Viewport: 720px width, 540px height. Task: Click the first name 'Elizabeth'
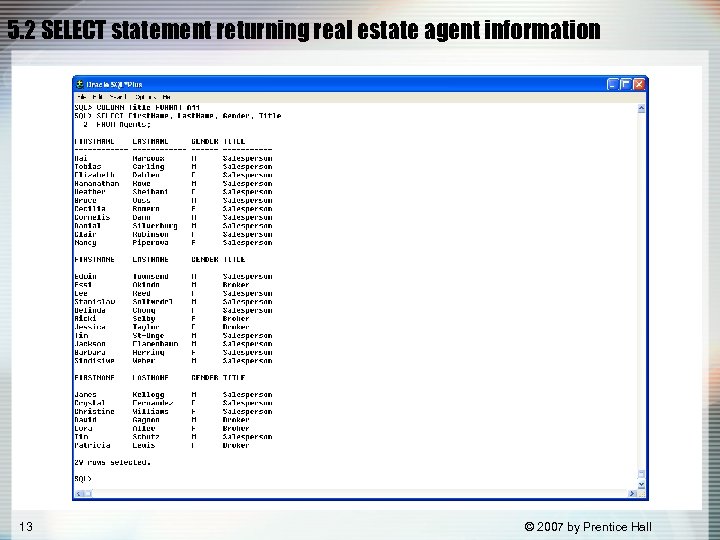click(x=95, y=175)
